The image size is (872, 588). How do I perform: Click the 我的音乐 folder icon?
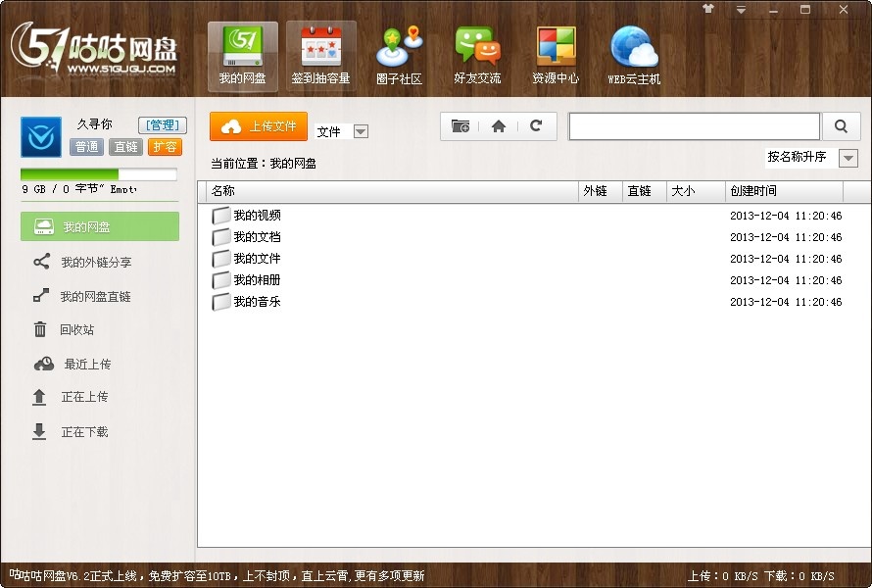pos(220,302)
